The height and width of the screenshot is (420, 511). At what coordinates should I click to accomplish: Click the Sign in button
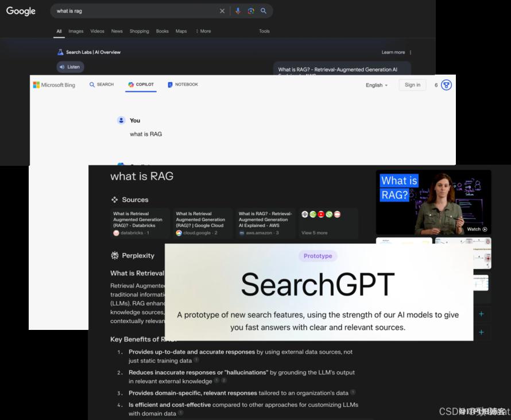click(x=413, y=85)
